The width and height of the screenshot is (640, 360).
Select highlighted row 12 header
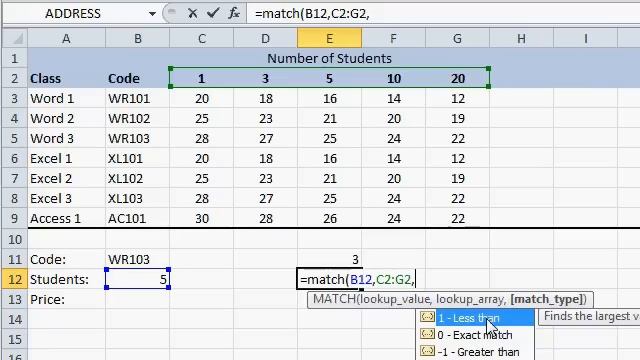pos(15,279)
